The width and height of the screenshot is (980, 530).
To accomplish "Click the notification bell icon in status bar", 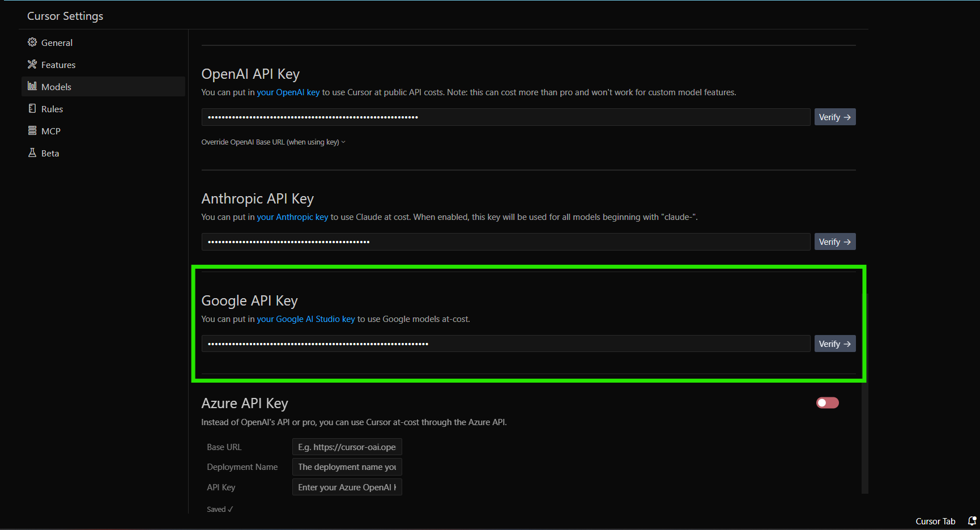I will 972,521.
